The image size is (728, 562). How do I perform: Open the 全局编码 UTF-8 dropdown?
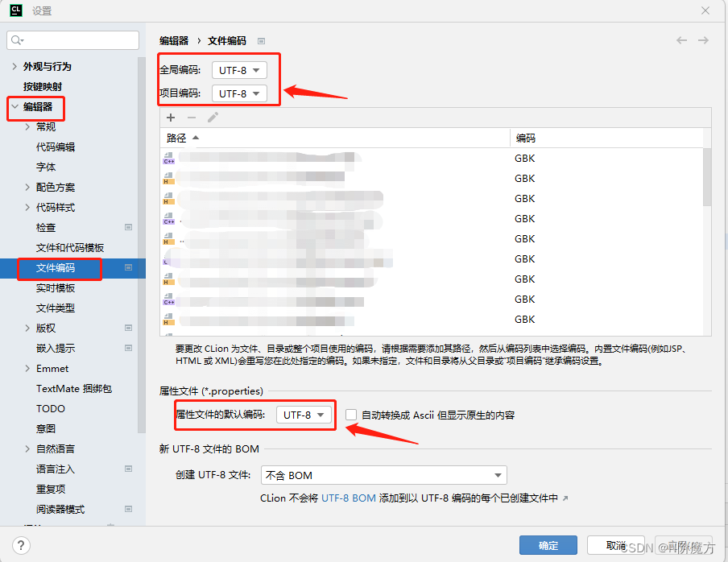[x=239, y=70]
